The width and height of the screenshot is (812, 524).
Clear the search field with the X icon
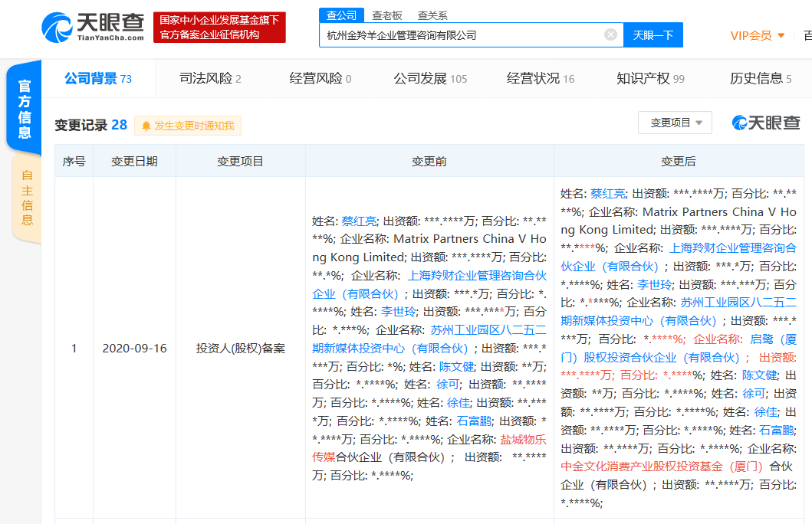click(610, 34)
